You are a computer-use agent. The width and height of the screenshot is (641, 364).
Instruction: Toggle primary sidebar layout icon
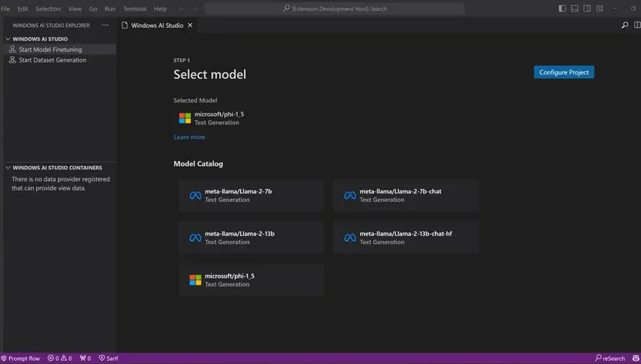click(x=562, y=8)
